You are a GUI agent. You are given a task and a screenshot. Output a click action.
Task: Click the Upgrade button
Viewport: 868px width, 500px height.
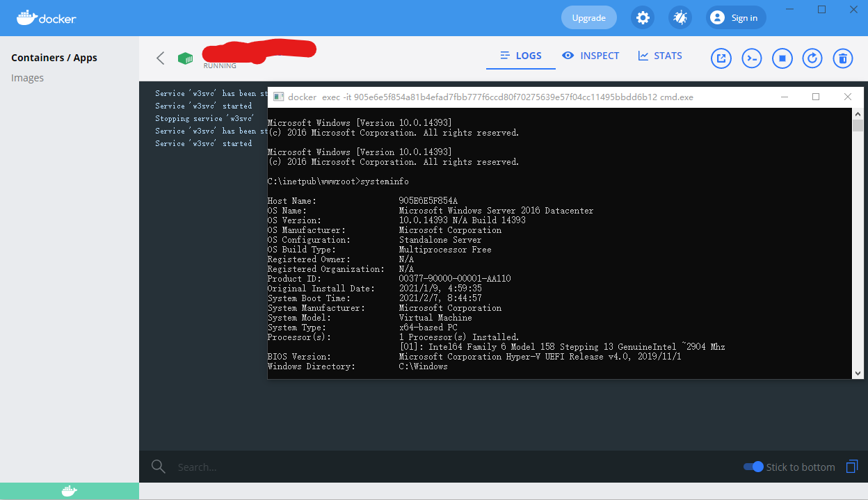tap(588, 17)
